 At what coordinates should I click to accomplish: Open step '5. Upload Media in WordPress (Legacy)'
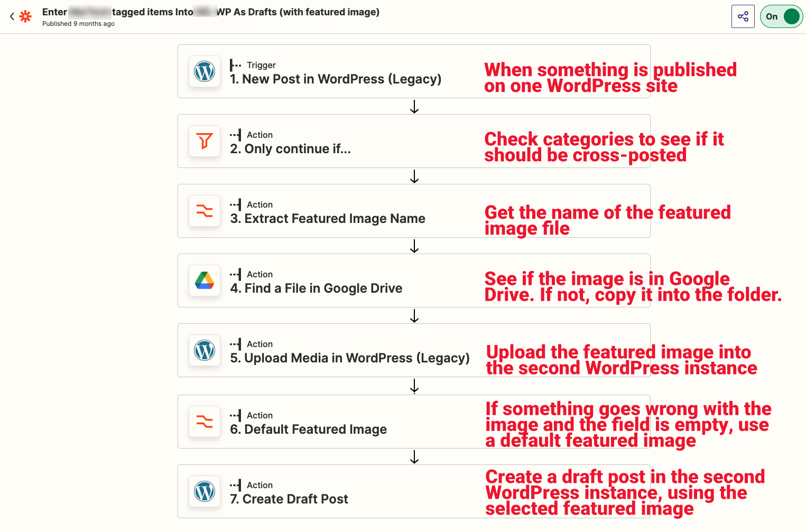[x=349, y=358]
